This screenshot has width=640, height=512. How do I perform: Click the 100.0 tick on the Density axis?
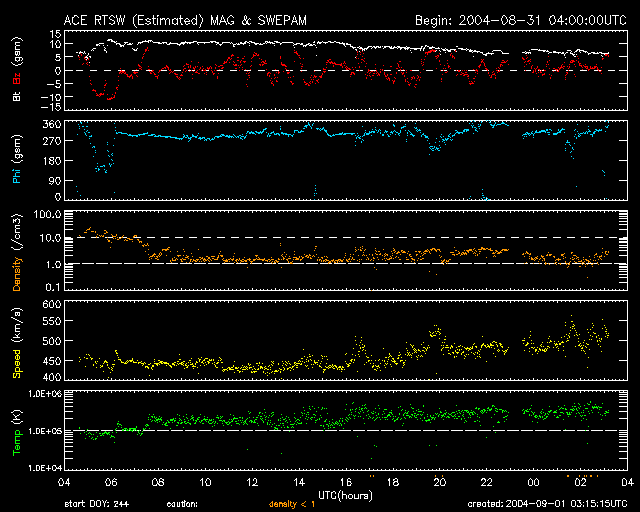click(x=50, y=215)
